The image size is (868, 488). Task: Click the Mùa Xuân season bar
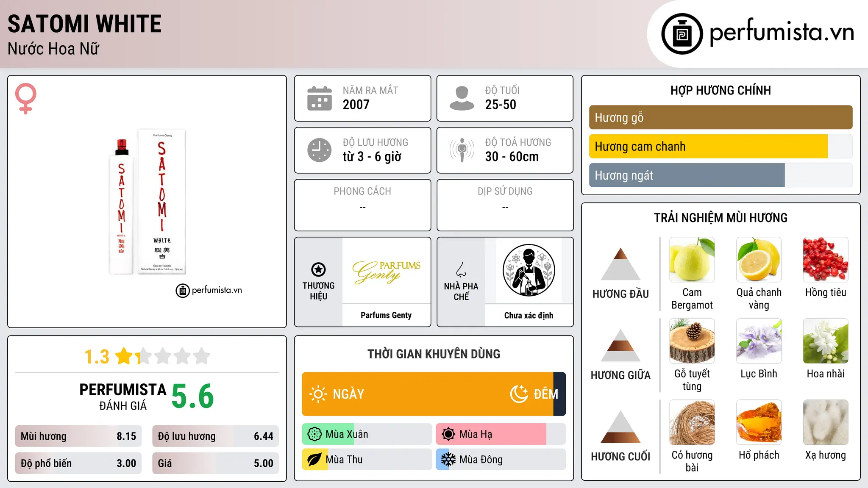click(367, 434)
